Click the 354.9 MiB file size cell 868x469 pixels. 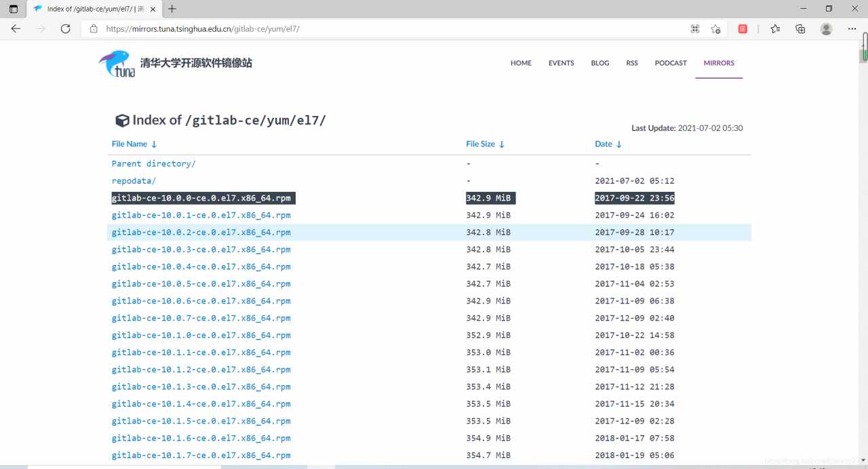[488, 439]
